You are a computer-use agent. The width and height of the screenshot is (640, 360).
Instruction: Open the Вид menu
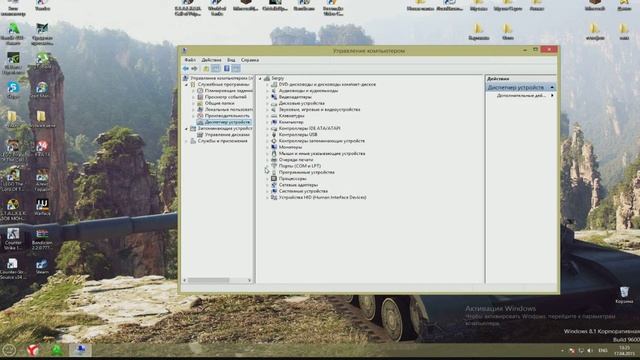[231, 60]
